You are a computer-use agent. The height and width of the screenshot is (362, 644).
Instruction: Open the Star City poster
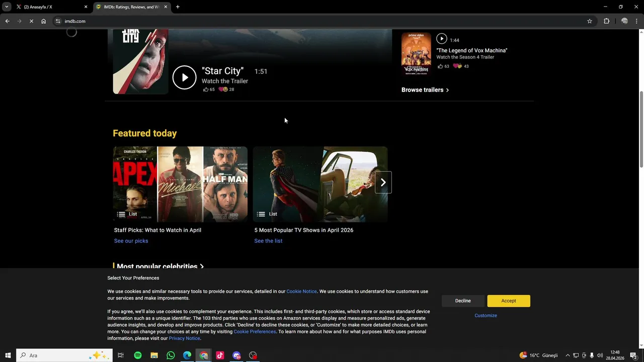coord(140,61)
